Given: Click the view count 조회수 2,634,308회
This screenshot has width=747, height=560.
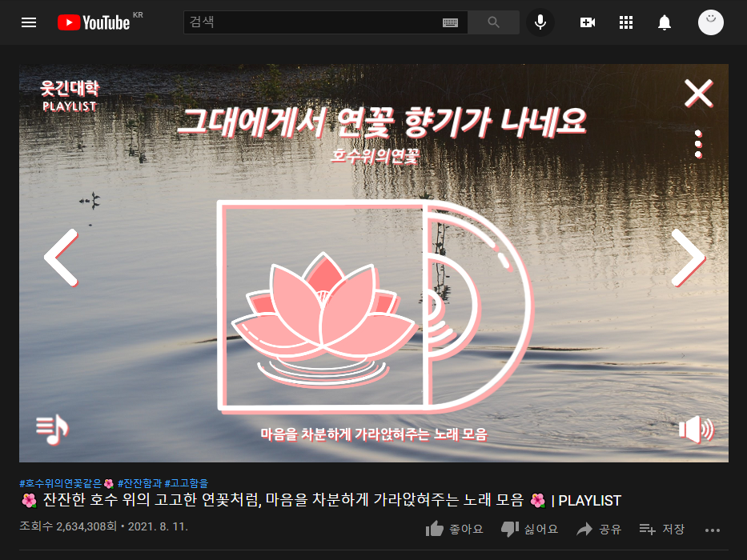Looking at the screenshot, I should (x=67, y=526).
